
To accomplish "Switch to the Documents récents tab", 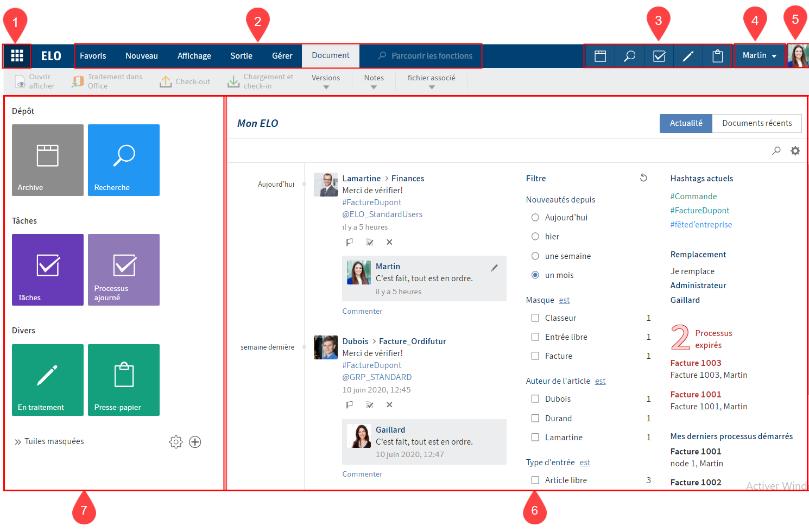I will 757,123.
